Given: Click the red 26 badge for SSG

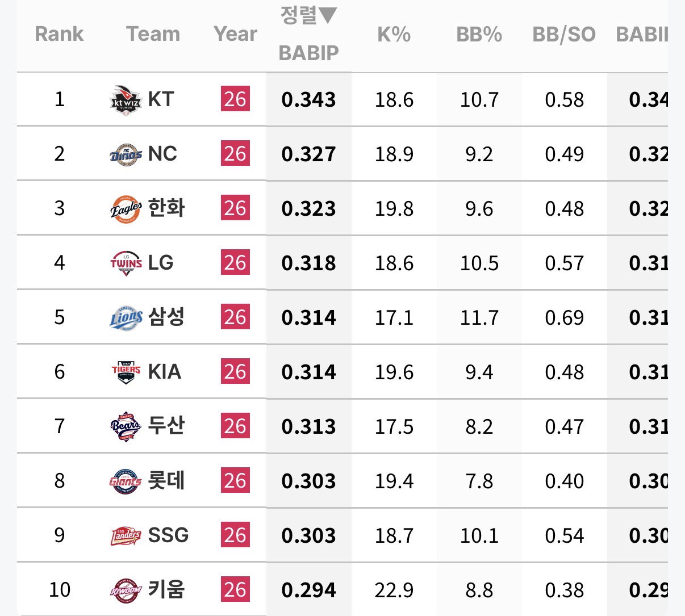Looking at the screenshot, I should coord(235,535).
